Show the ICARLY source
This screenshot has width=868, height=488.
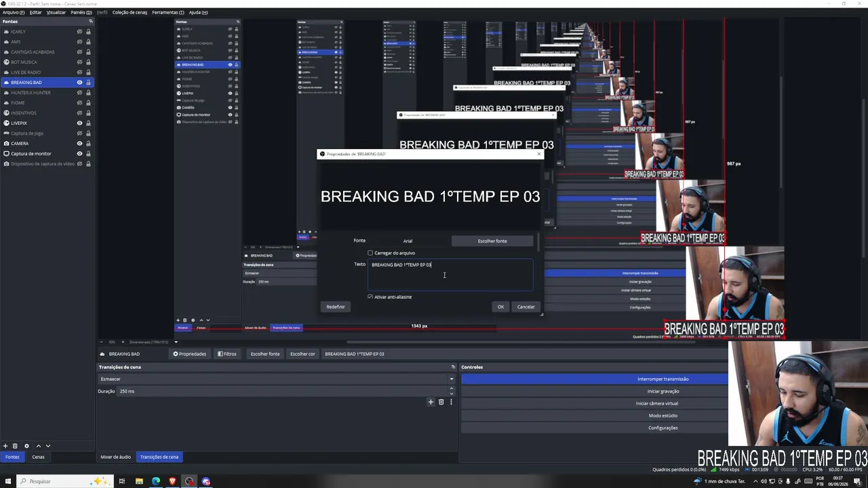79,32
